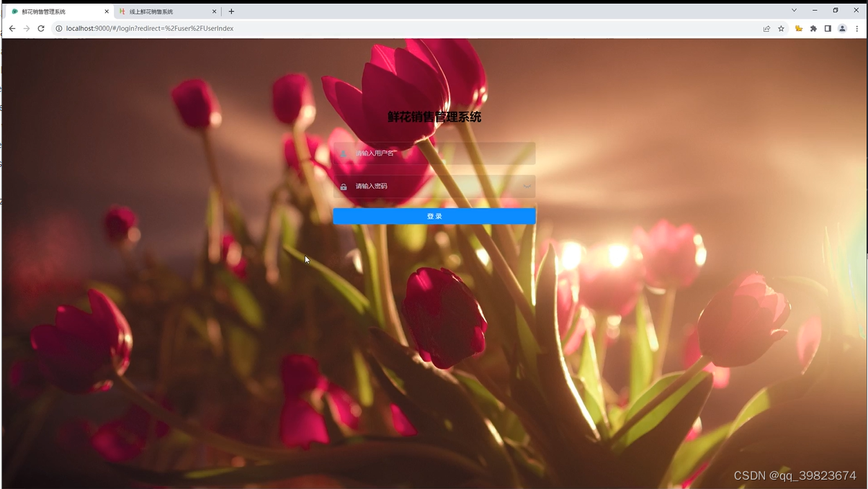Click the lock icon in the password field
The height and width of the screenshot is (489, 868).
click(x=344, y=186)
